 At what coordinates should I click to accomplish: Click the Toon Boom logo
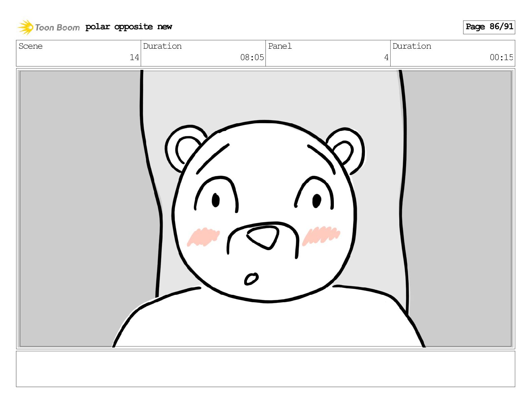point(49,27)
